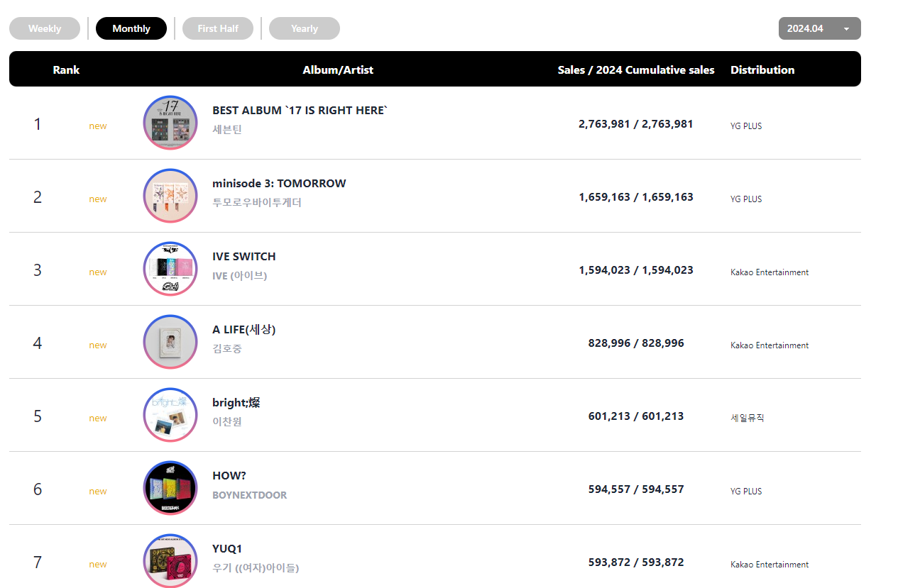Click the bright album cover thumbnail
Screen dimensions: 898x588
(x=170, y=415)
